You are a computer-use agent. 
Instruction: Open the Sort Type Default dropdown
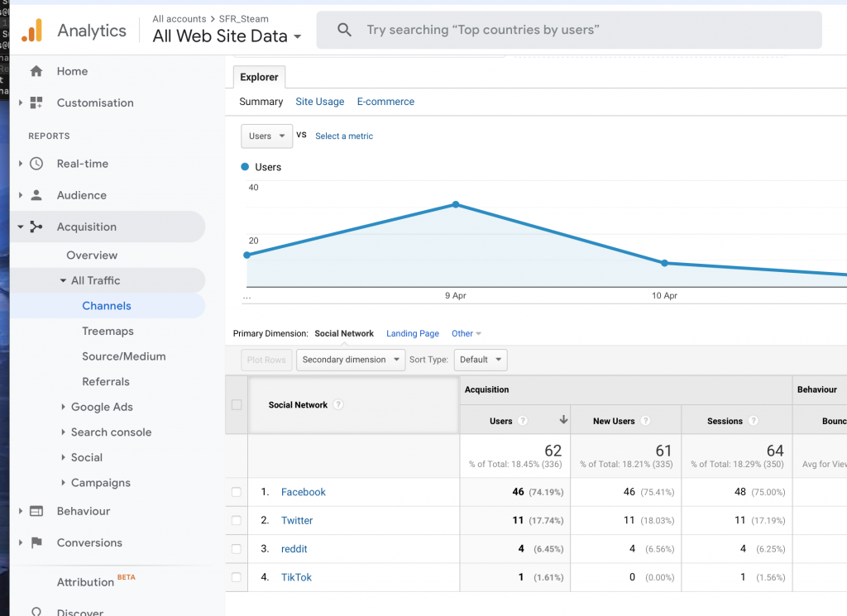pos(481,360)
